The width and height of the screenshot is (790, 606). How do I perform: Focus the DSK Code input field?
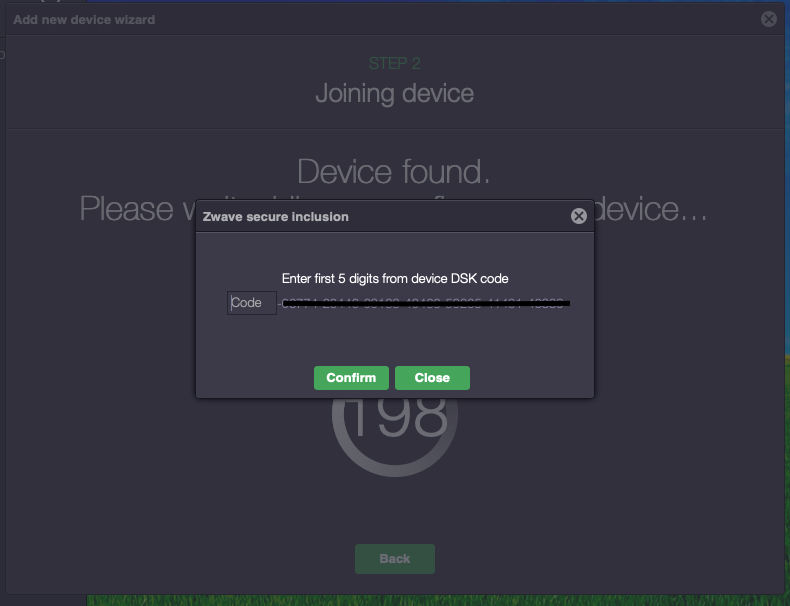[252, 303]
